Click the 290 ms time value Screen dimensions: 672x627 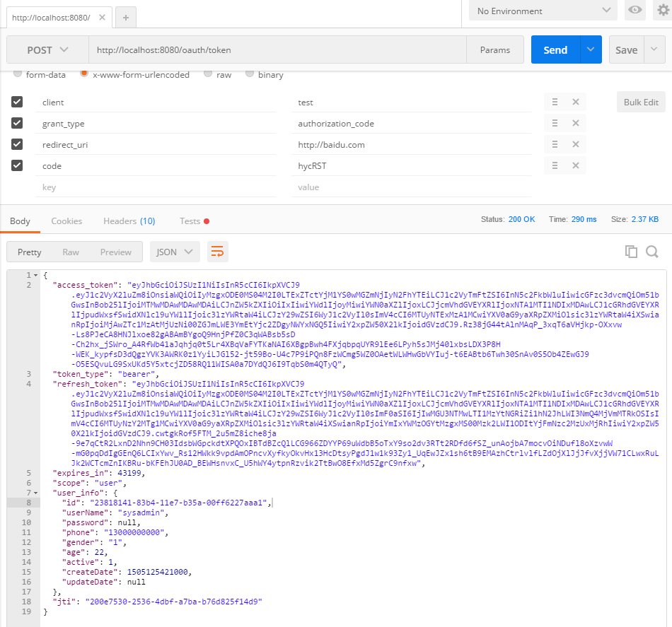click(584, 219)
